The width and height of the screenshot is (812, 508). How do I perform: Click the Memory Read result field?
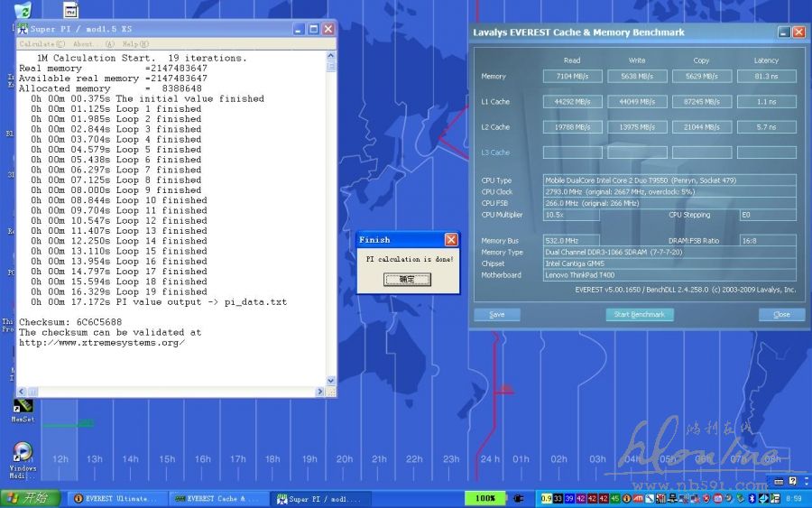pos(572,77)
